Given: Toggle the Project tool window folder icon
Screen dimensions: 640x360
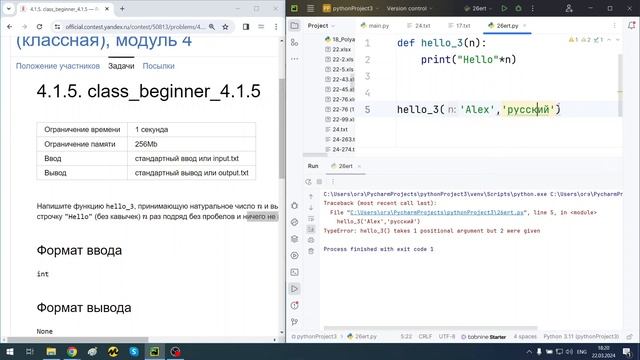Looking at the screenshot, I should (294, 26).
